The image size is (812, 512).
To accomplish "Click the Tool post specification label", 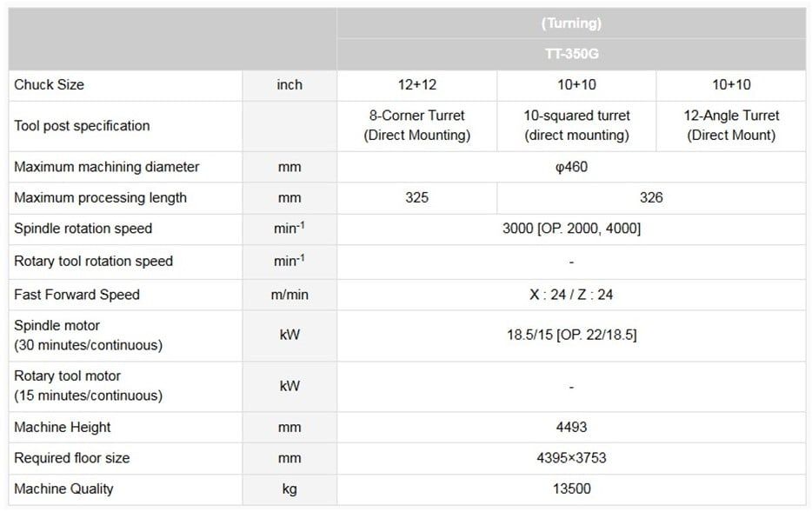I will 82,126.
